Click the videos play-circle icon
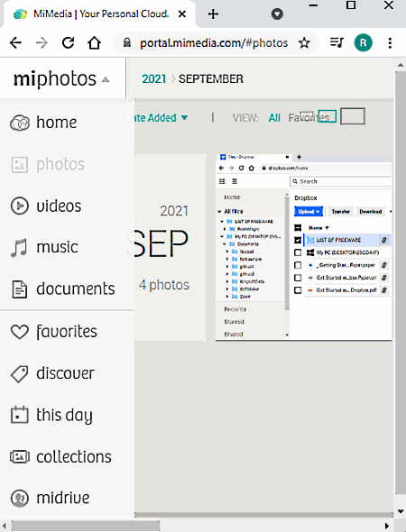The image size is (406, 532). (19, 206)
